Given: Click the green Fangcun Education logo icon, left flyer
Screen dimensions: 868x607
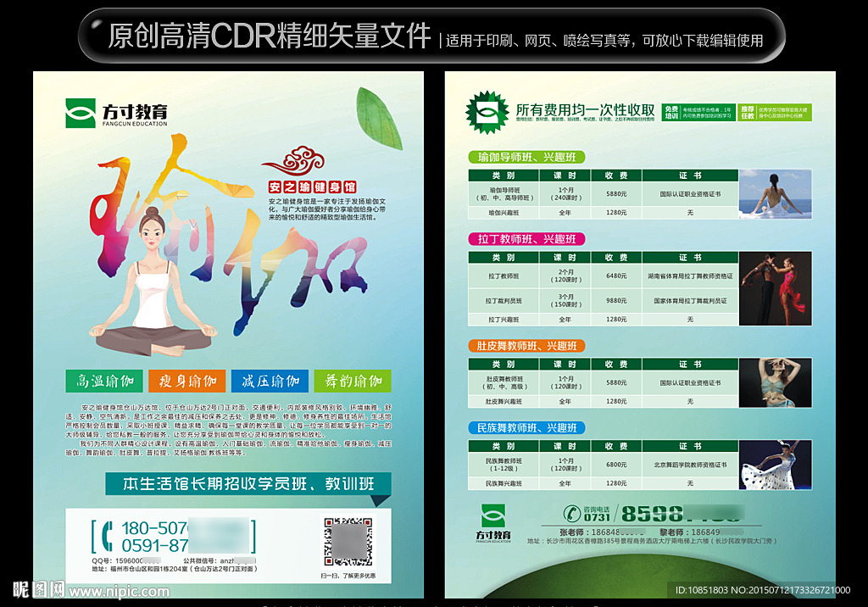Looking at the screenshot, I should pos(81,113).
